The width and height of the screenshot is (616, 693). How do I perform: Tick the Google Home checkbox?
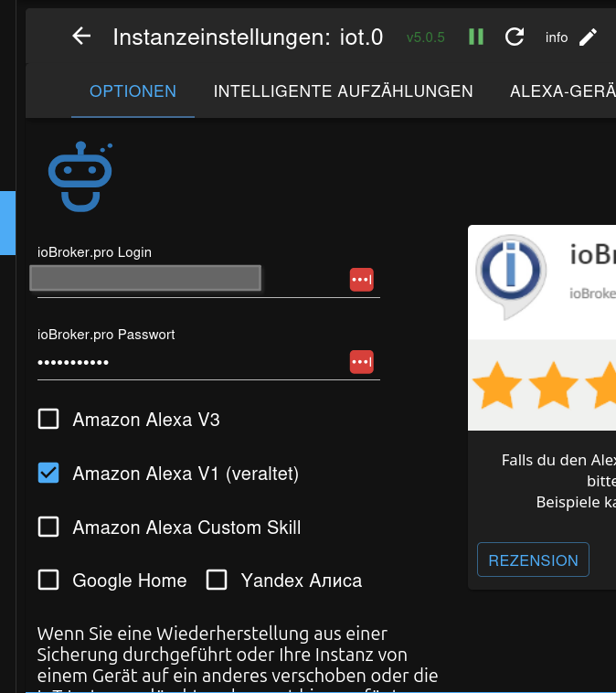point(48,580)
